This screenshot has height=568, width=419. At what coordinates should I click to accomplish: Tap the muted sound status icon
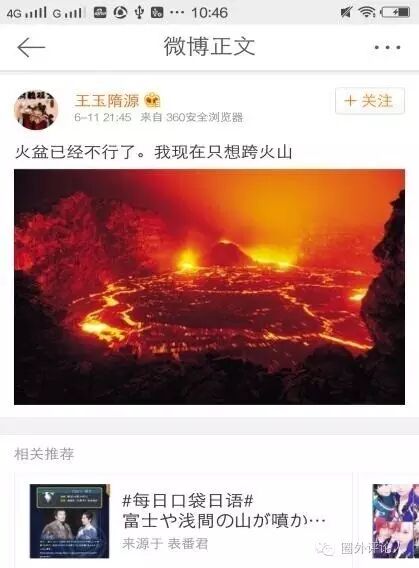(x=346, y=12)
